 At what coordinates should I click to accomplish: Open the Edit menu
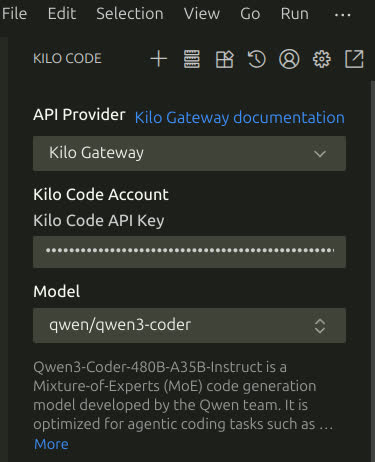click(62, 14)
